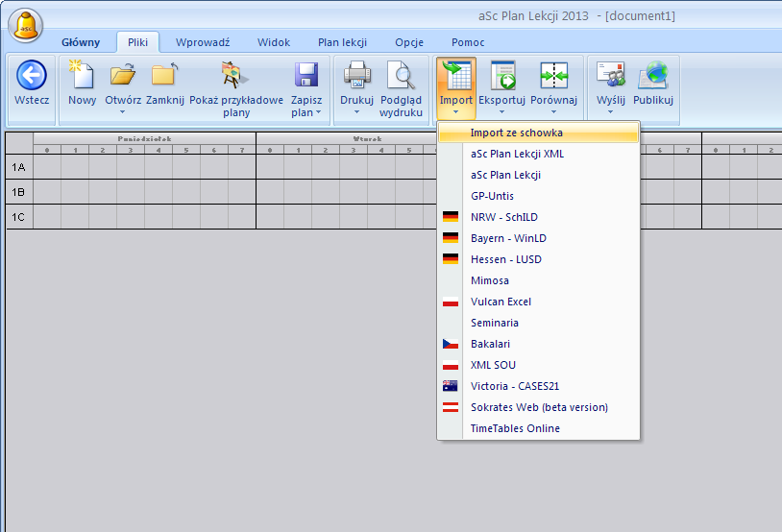The width and height of the screenshot is (782, 532).
Task: Pick TimeTables Online from import list
Action: tap(515, 428)
